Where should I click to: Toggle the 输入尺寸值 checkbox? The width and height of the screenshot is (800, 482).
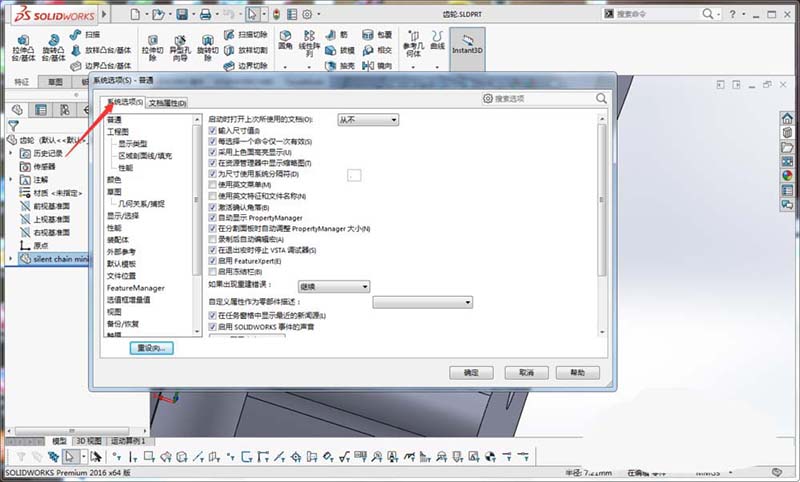(x=213, y=131)
